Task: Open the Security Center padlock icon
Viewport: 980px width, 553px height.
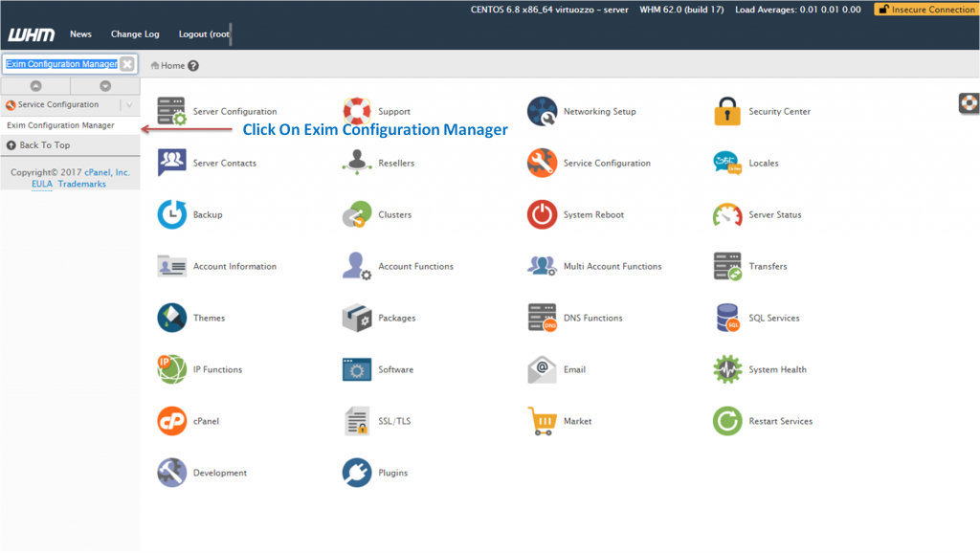Action: pos(727,111)
